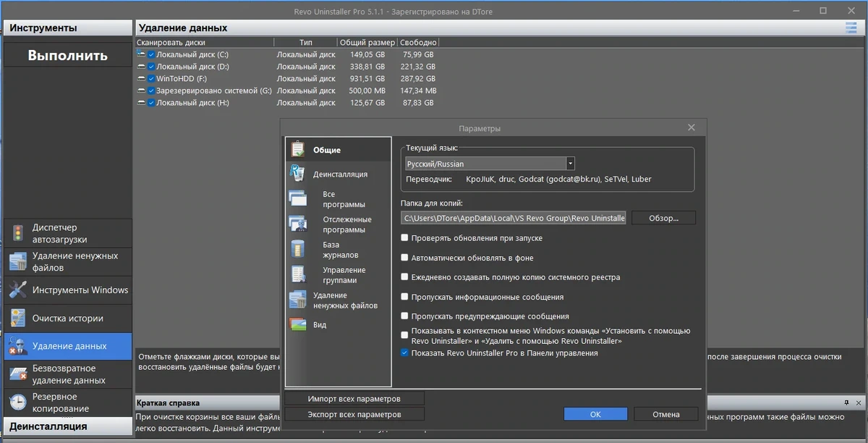The height and width of the screenshot is (443, 868).
Task: Click the drive icon of WinToHDD (F:)
Action: click(x=141, y=78)
